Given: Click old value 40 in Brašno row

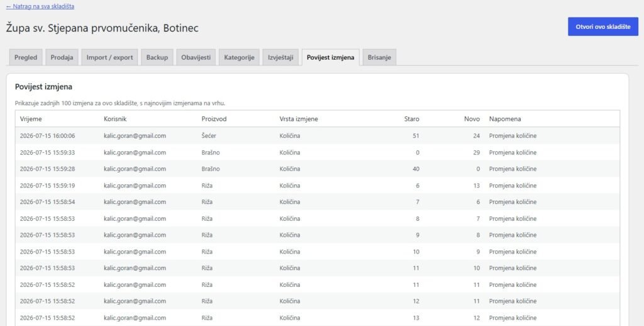Looking at the screenshot, I should click(416, 169).
